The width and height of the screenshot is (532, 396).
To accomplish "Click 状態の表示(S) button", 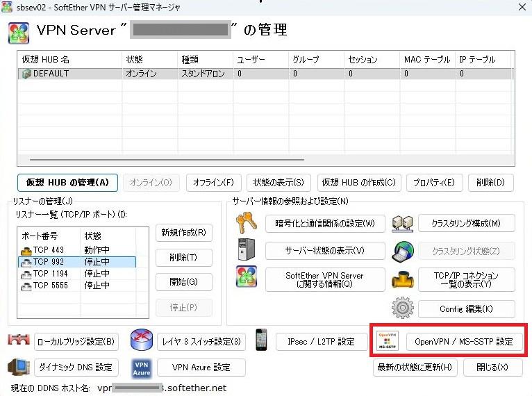I will 279,183.
